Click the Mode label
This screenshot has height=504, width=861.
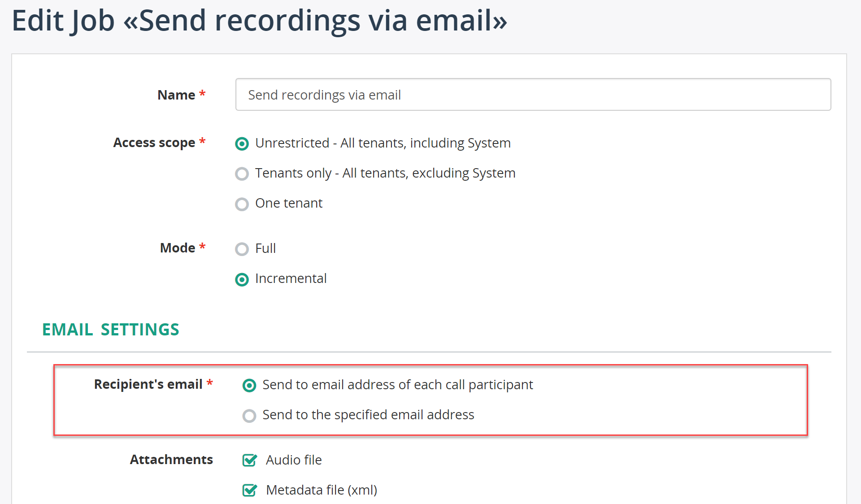click(x=178, y=248)
